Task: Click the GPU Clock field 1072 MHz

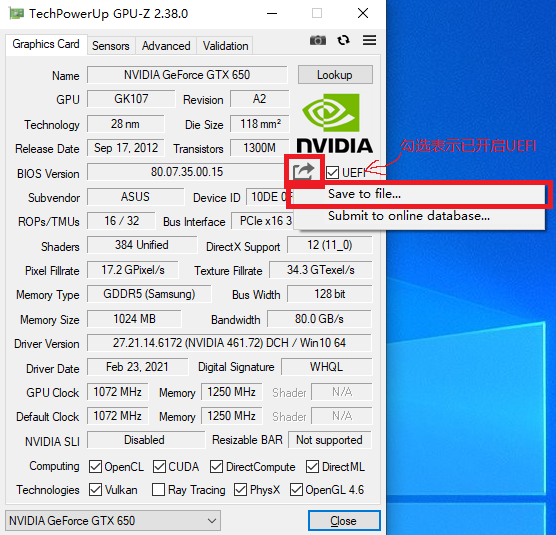Action: [118, 392]
